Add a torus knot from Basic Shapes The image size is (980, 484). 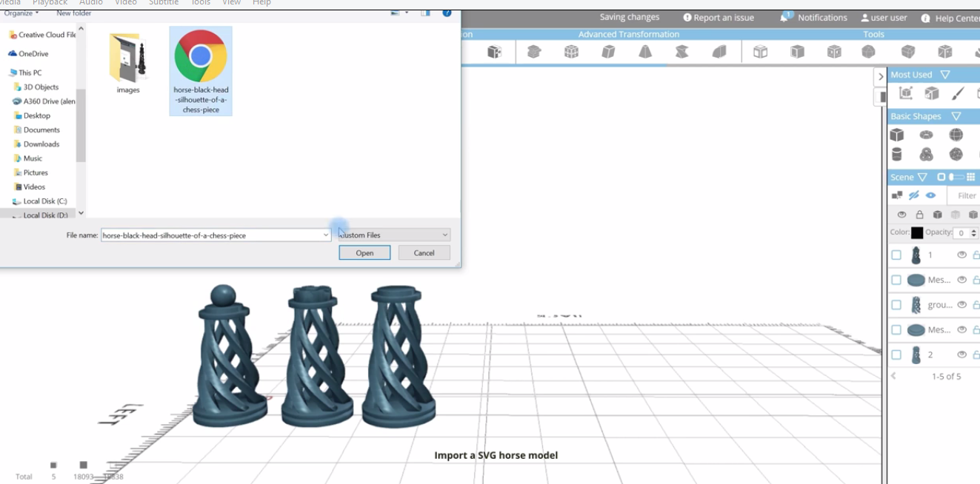[x=926, y=154]
